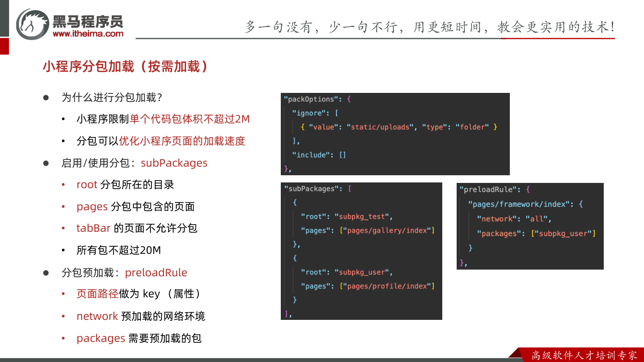Click the footer text 高级软件人才培训专家
This screenshot has width=644, height=362.
pos(585,355)
